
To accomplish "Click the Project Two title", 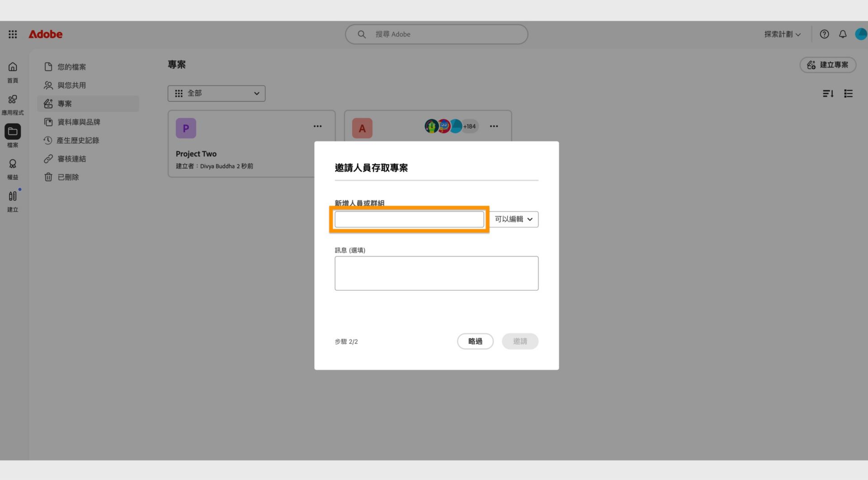I will pyautogui.click(x=196, y=154).
